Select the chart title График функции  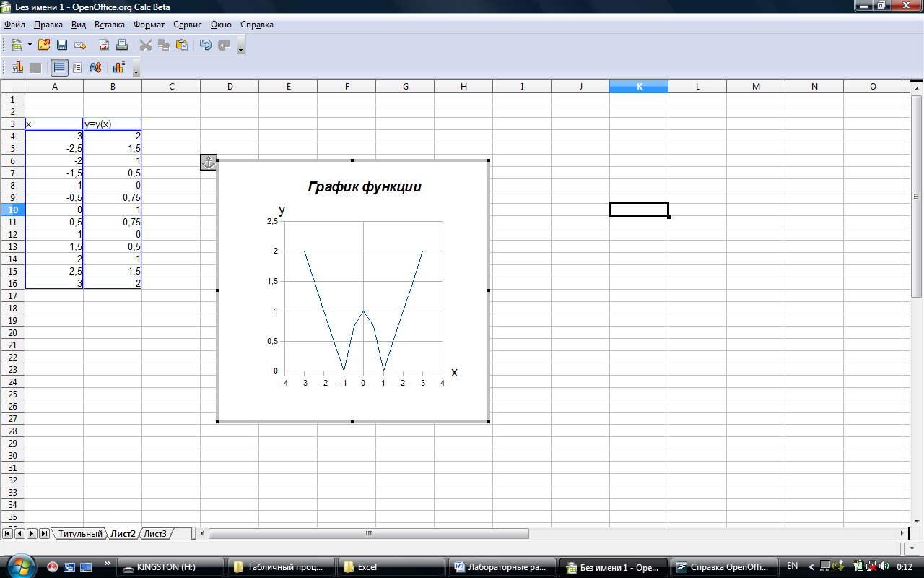pyautogui.click(x=365, y=186)
